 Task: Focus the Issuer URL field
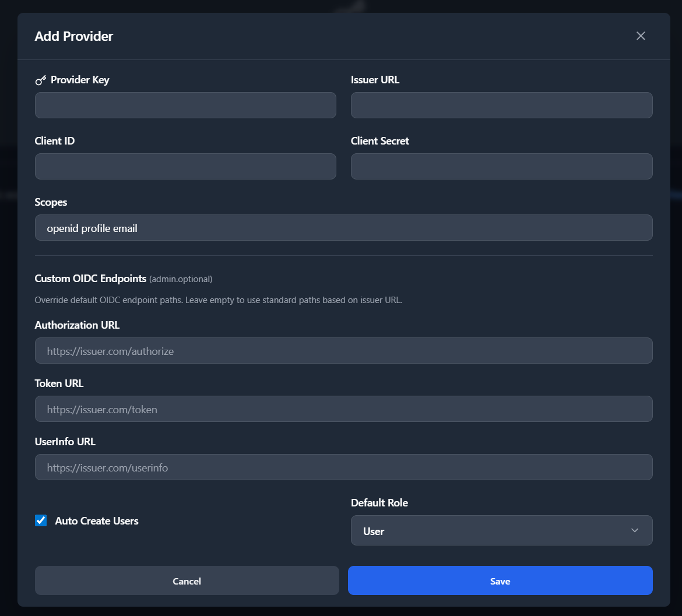click(501, 105)
